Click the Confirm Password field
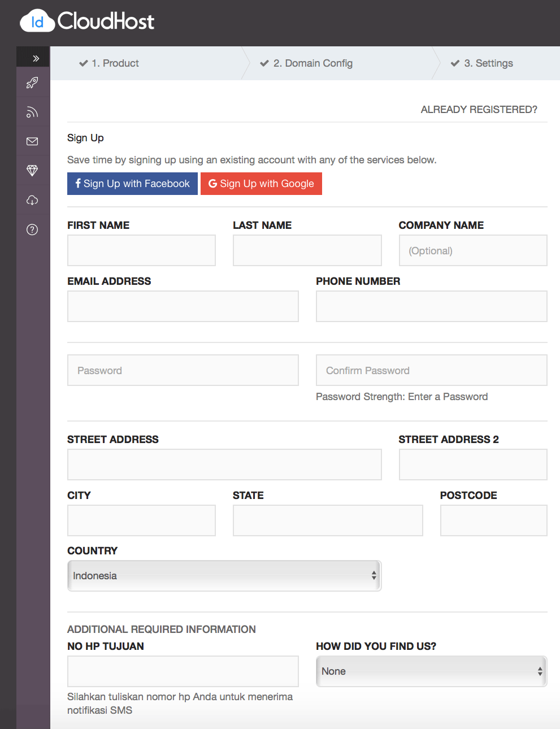The image size is (560, 729). coord(431,370)
